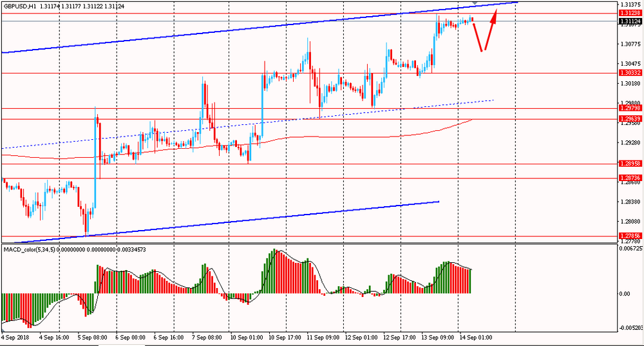Select the red 1.28958 level label

click(x=630, y=163)
